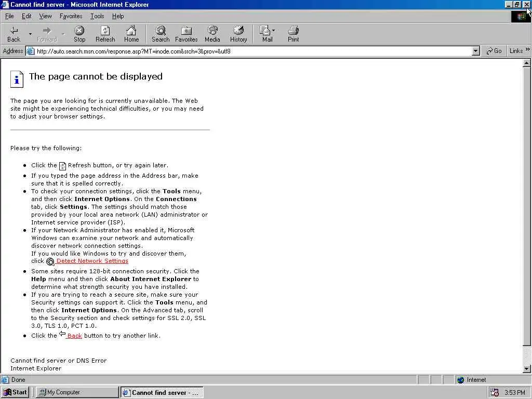
Task: Open the Forward history dropdown arrow
Action: click(63, 34)
